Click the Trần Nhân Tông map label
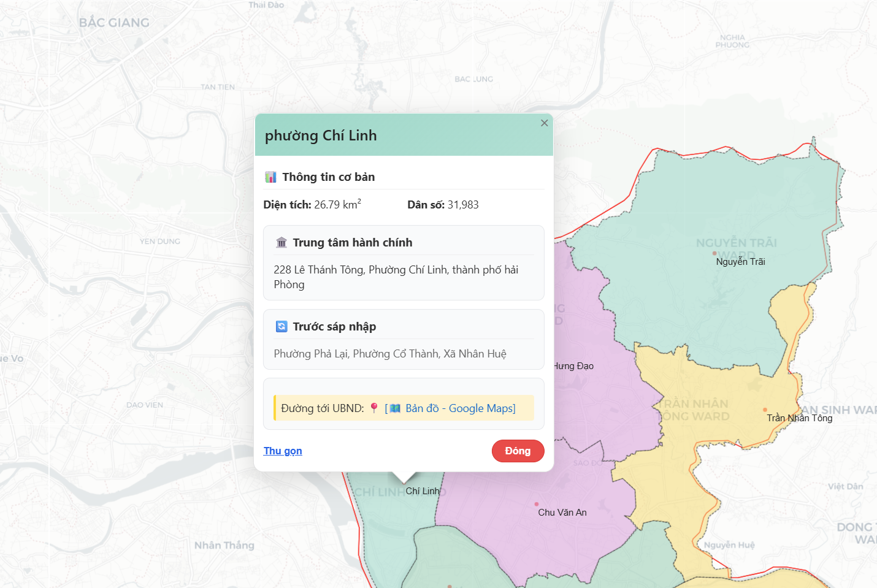 tap(799, 418)
